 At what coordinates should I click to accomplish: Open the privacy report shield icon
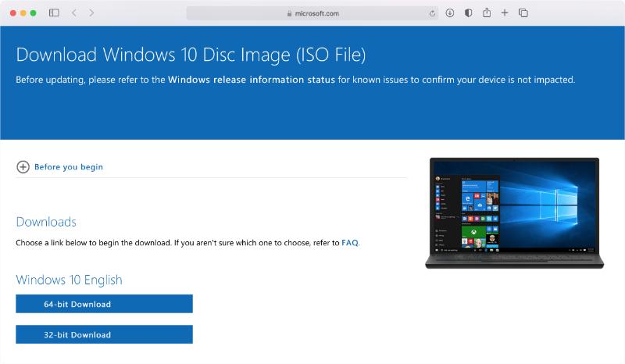[x=468, y=12]
